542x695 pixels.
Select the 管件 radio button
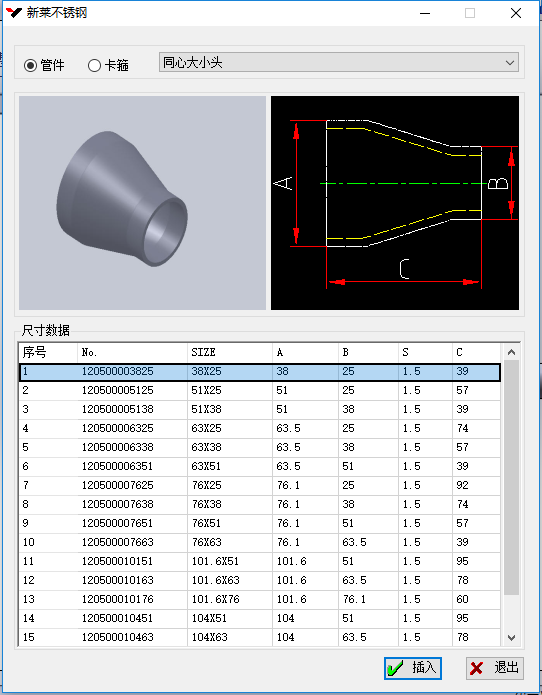[30, 66]
